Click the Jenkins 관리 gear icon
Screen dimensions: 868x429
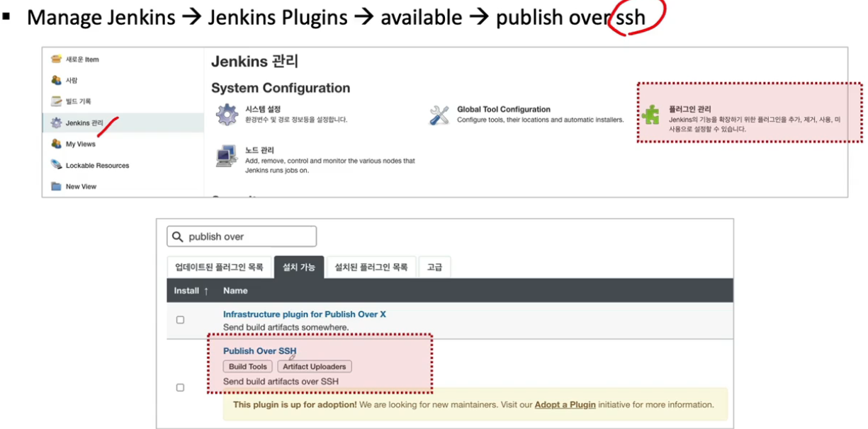pos(56,122)
